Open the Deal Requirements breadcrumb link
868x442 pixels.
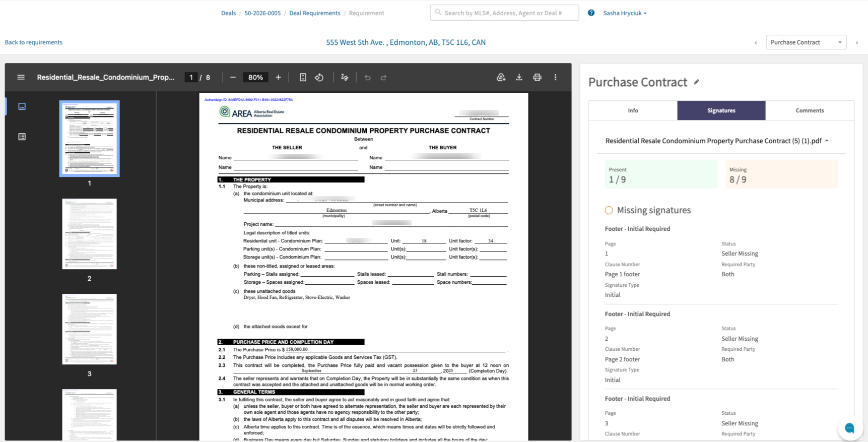[314, 13]
